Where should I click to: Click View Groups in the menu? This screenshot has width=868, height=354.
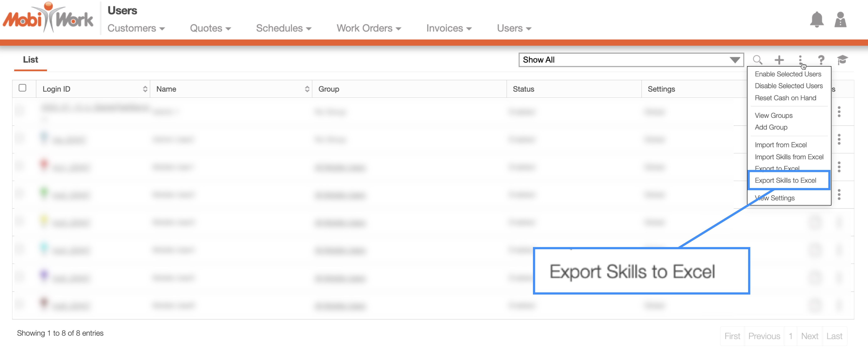[773, 116]
